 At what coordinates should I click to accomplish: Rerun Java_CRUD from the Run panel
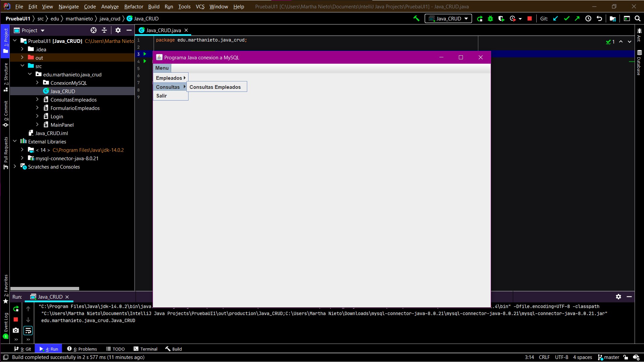pyautogui.click(x=15, y=309)
